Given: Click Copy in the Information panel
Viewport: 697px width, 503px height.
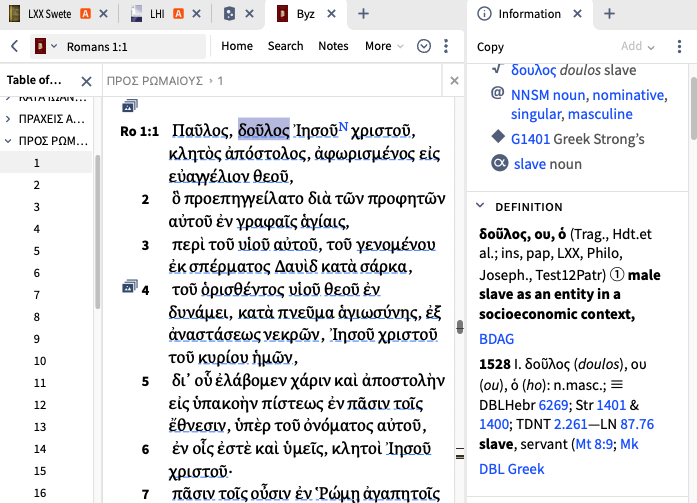Looking at the screenshot, I should (490, 47).
